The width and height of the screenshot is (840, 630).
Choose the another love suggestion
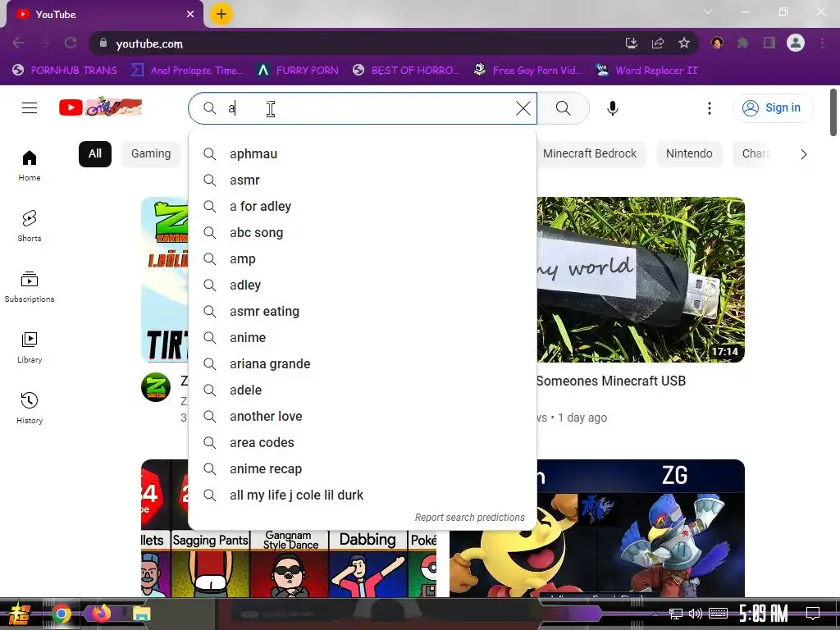[x=363, y=416]
